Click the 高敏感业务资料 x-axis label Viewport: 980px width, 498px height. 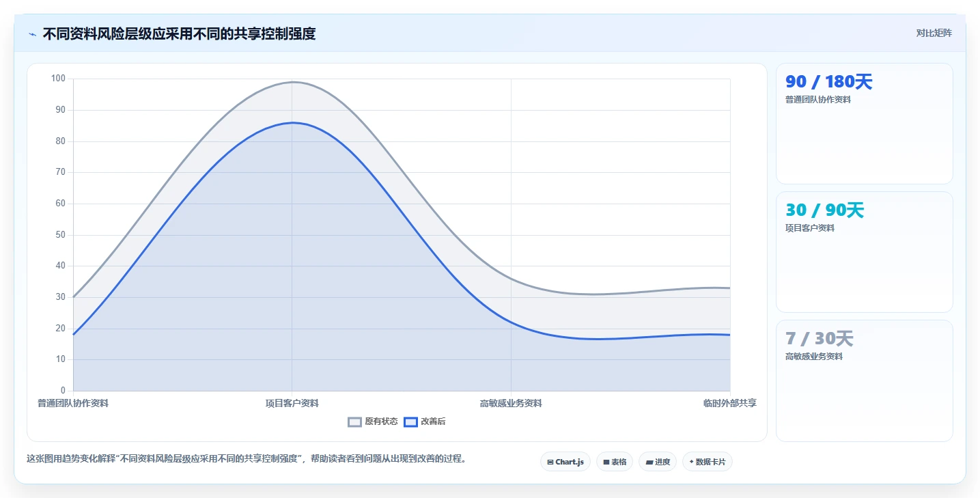(x=511, y=403)
